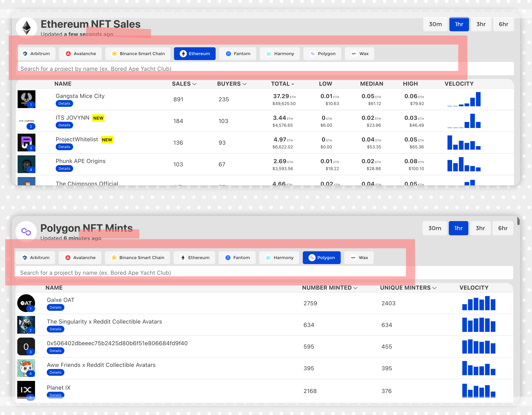
Task: Open Details for ITS JOVYNN
Action: click(64, 125)
